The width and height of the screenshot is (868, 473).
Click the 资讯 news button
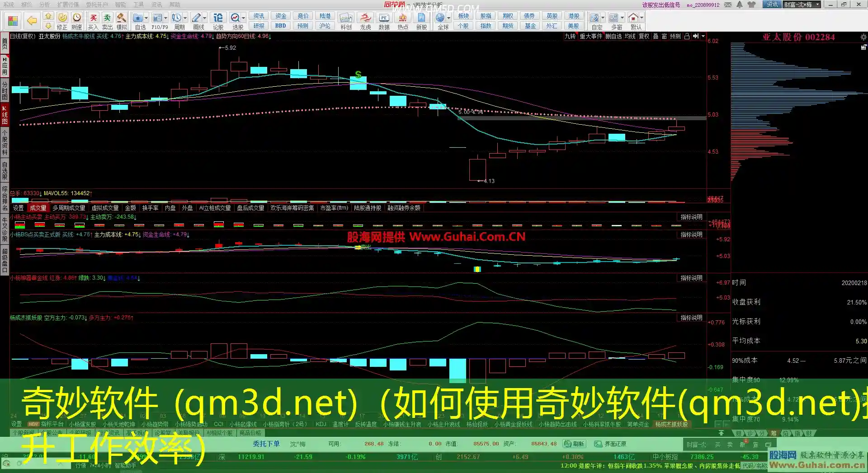259,16
